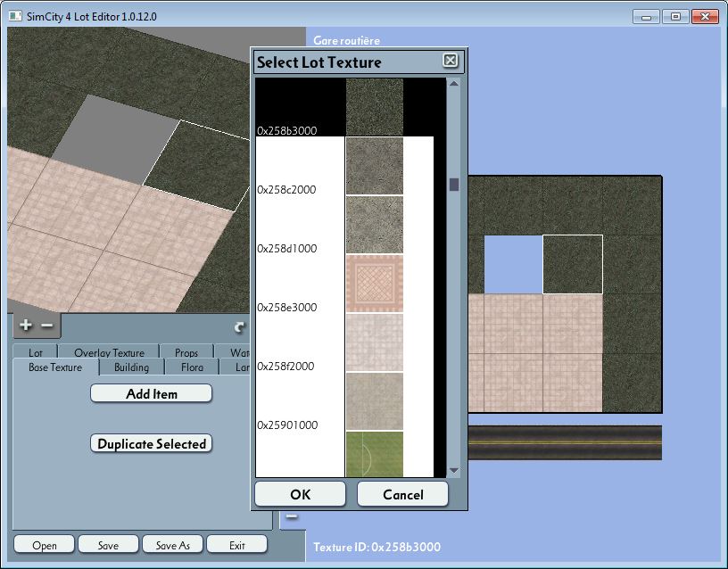Switch to Overlay Texture tab
The image size is (728, 569).
[x=109, y=352]
